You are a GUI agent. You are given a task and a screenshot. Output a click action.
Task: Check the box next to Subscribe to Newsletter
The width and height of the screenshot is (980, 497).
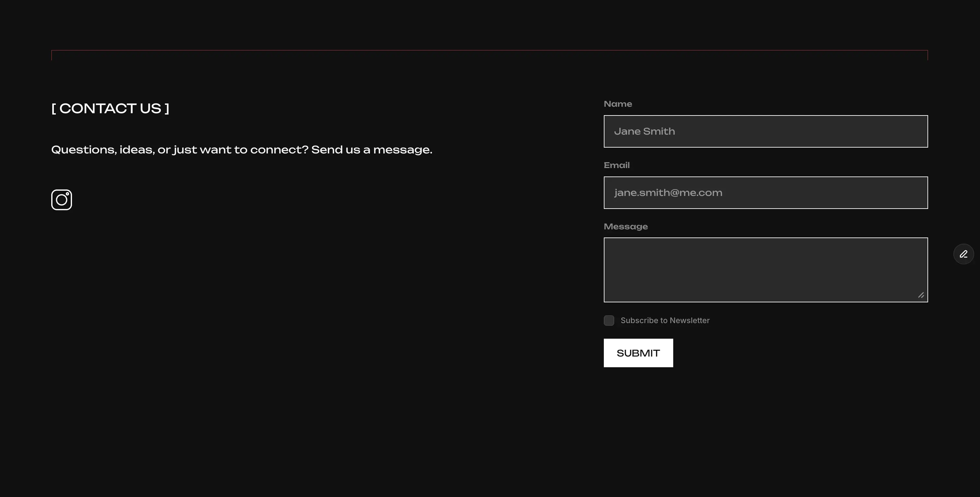click(x=609, y=321)
